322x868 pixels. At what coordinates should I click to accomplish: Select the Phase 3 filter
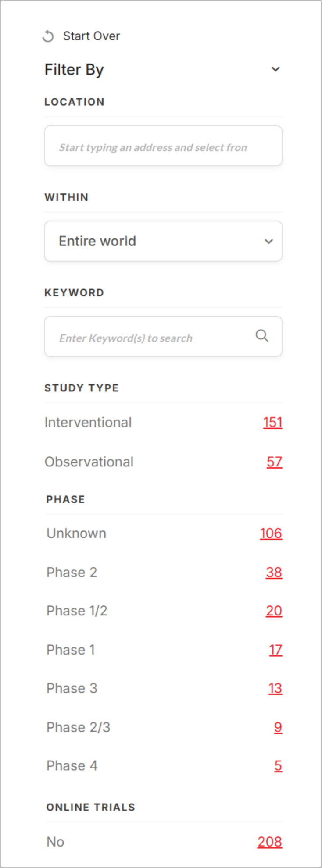tap(72, 688)
